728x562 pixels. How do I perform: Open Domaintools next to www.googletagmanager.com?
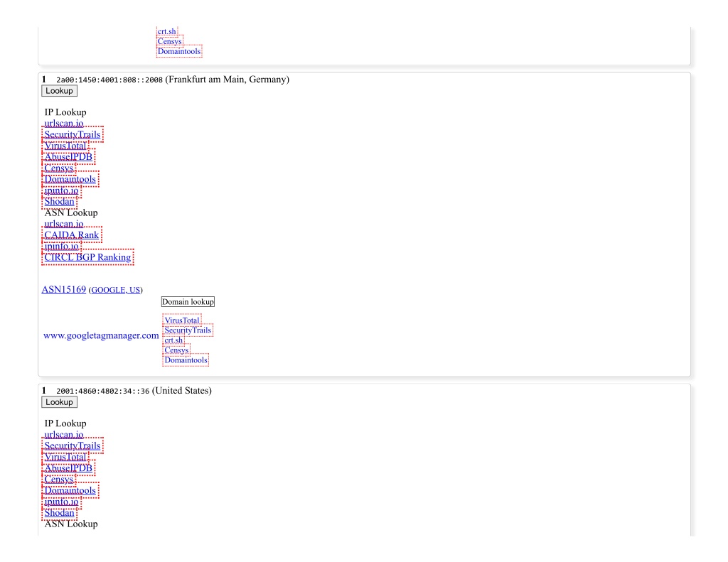coord(186,360)
